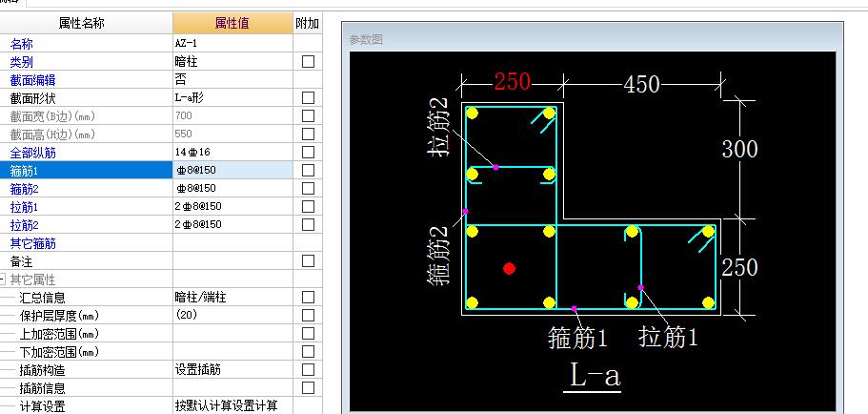Viewport: 868px width, 414px height.
Task: Click the 属性值 column header
Action: click(x=232, y=23)
